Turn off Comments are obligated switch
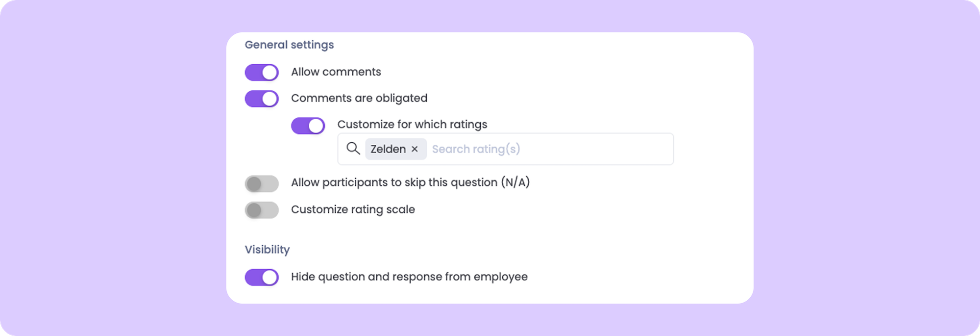980x336 pixels. click(262, 99)
